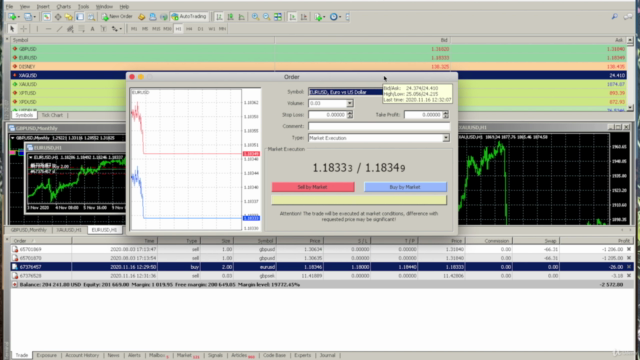This screenshot has height=360, width=640.
Task: Open the Insert menu
Action: click(x=43, y=7)
